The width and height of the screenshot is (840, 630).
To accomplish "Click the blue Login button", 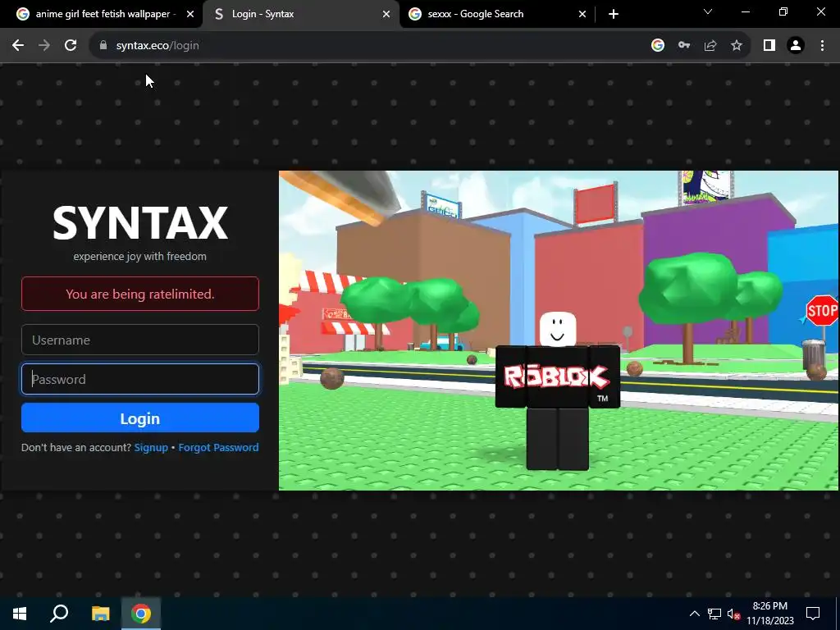I will [140, 418].
